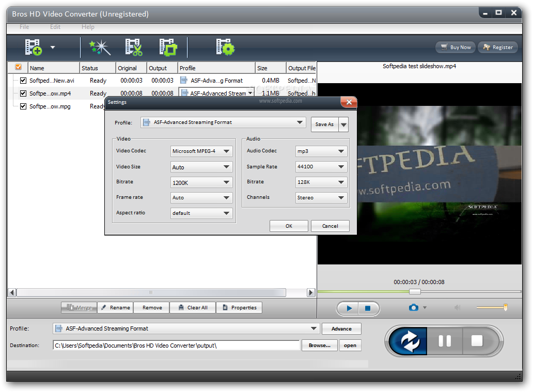Expand the Frame rate dropdown
Screen dimensions: 533x392
coord(226,197)
